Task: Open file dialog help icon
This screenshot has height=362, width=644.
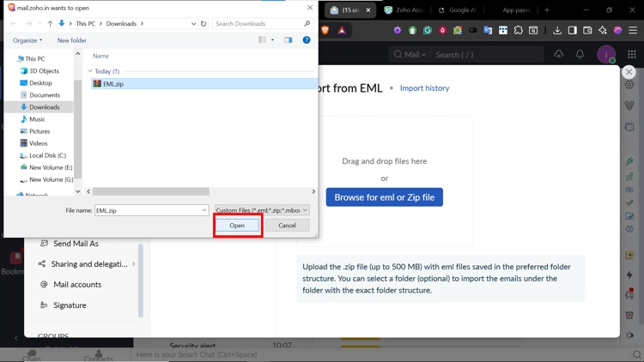Action: (x=307, y=39)
